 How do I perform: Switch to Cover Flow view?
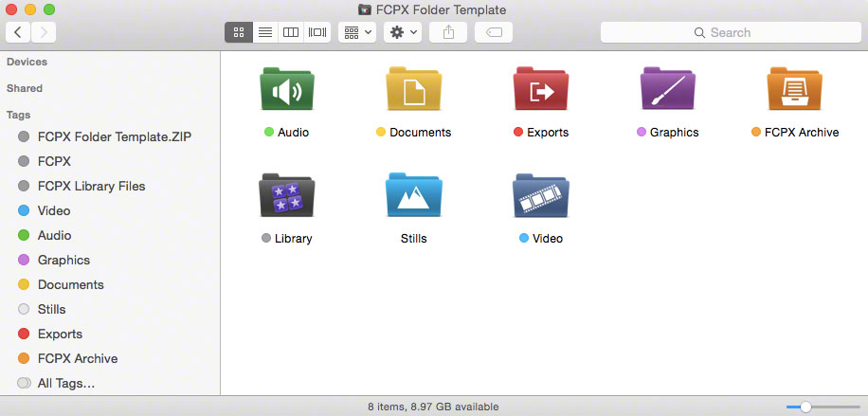[317, 32]
